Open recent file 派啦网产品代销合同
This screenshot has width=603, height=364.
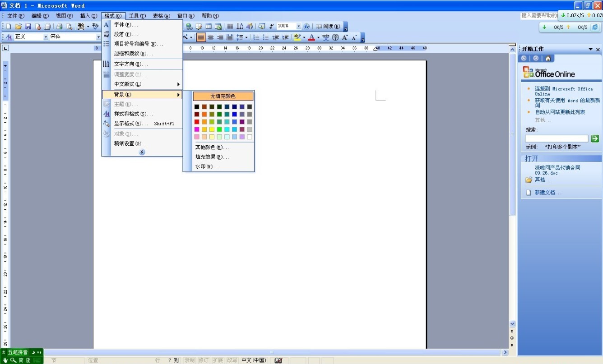557,170
